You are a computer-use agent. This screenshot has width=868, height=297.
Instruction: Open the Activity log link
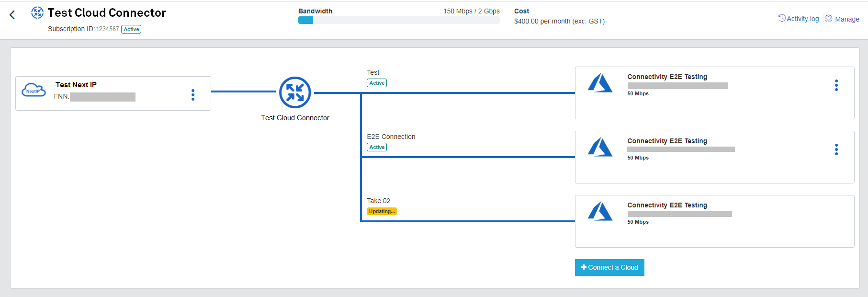802,19
